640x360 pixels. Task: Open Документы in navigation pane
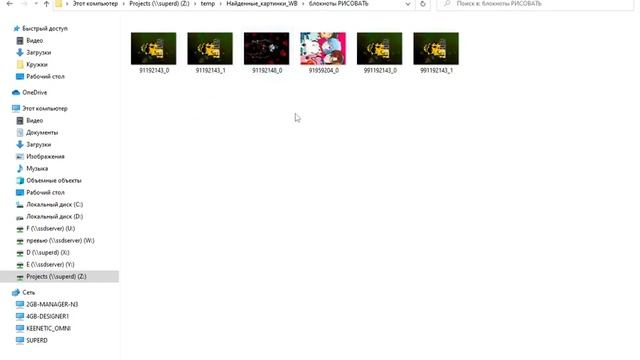pyautogui.click(x=42, y=133)
